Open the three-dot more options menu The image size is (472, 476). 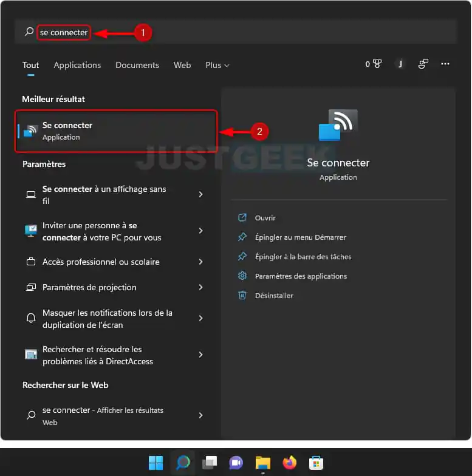pyautogui.click(x=445, y=64)
